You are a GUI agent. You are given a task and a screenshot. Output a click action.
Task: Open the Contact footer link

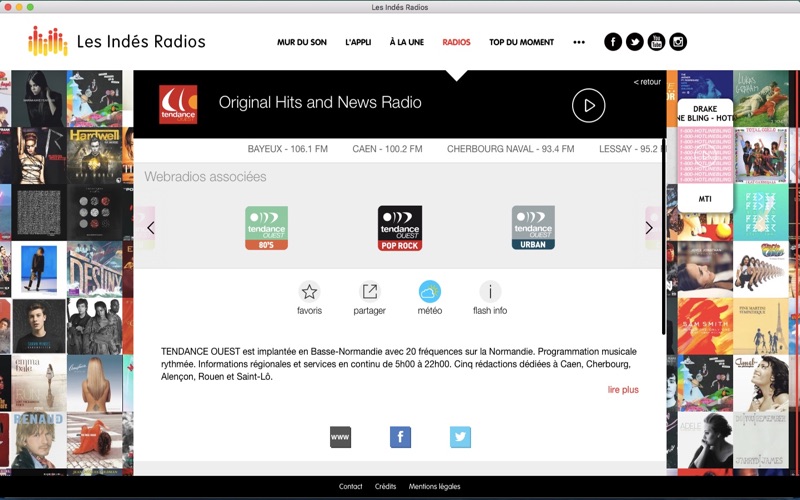pos(351,486)
